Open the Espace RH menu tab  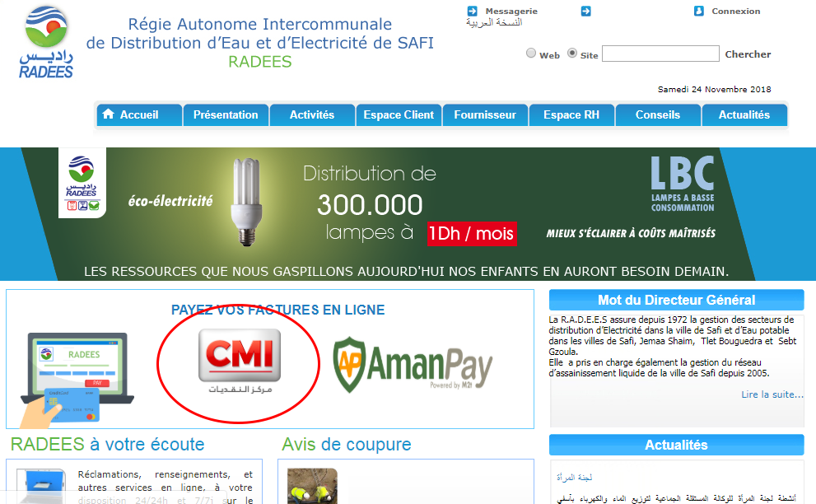point(571,115)
